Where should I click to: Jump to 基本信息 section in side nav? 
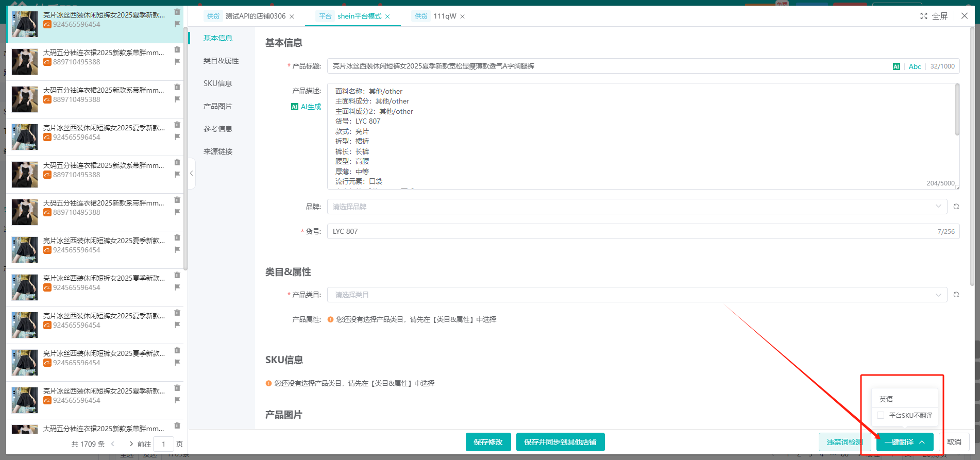coord(218,38)
